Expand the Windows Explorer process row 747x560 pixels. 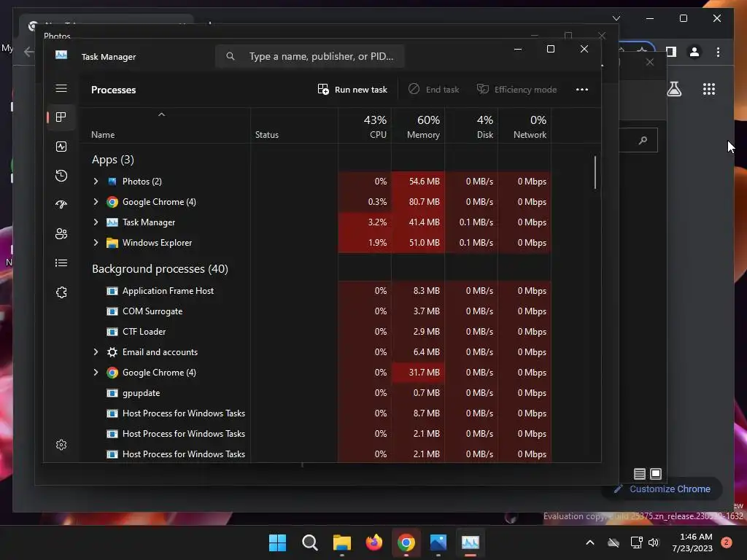(96, 243)
